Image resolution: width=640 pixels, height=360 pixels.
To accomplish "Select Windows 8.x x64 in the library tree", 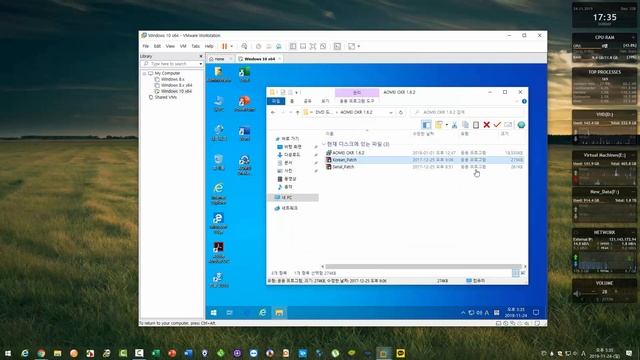I will click(x=176, y=85).
